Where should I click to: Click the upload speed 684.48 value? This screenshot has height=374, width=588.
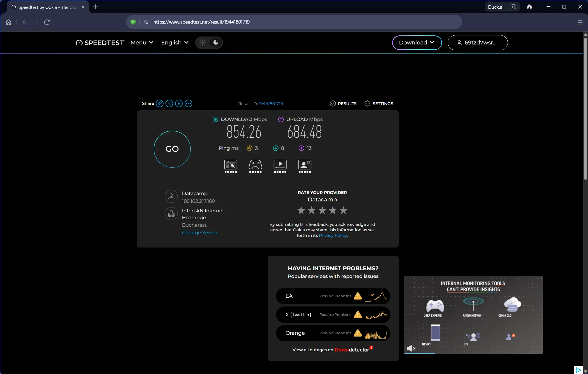tap(305, 132)
